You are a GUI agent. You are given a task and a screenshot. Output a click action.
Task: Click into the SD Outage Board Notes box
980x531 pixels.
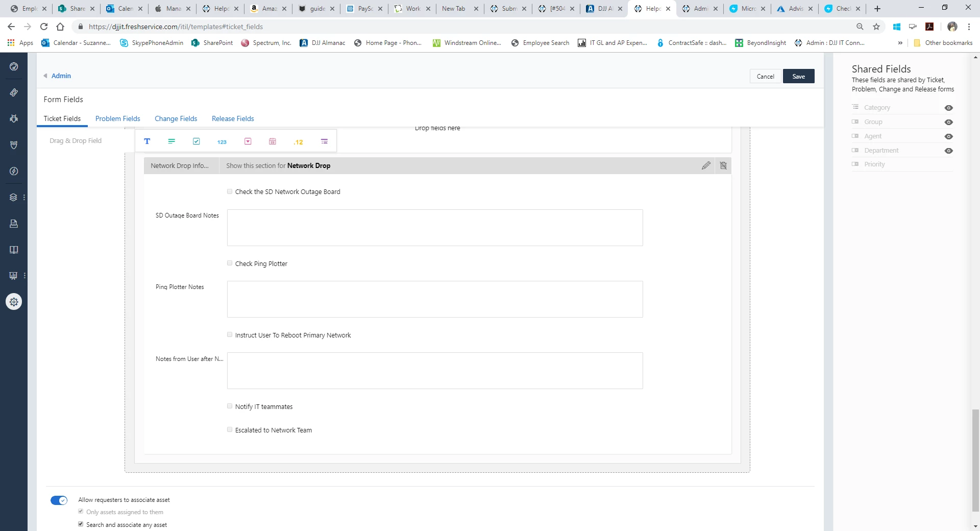[435, 228]
